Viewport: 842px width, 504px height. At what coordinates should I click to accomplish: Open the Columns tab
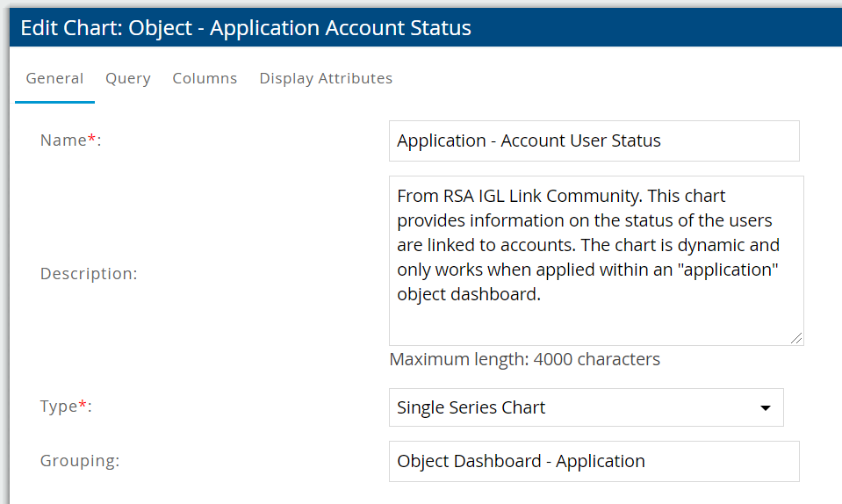(205, 78)
